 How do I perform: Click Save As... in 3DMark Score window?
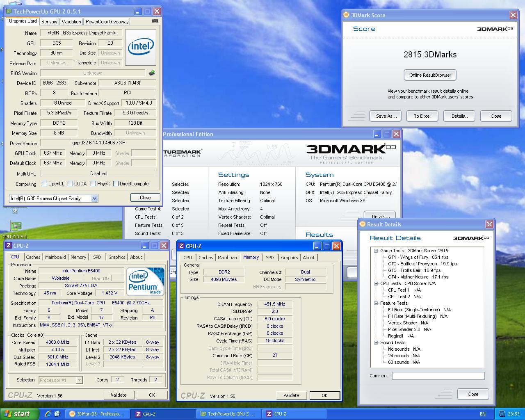[386, 116]
